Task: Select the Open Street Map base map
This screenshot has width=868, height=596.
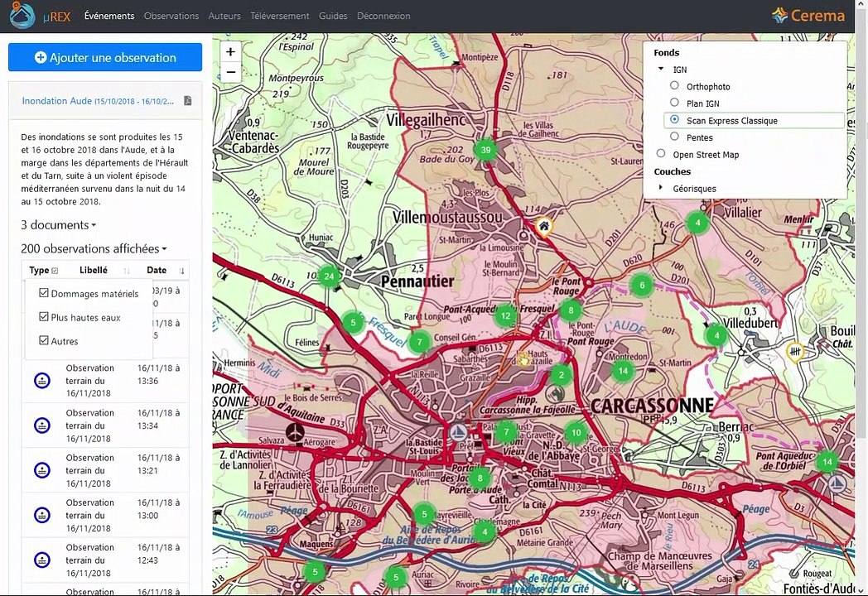Action: click(x=661, y=154)
